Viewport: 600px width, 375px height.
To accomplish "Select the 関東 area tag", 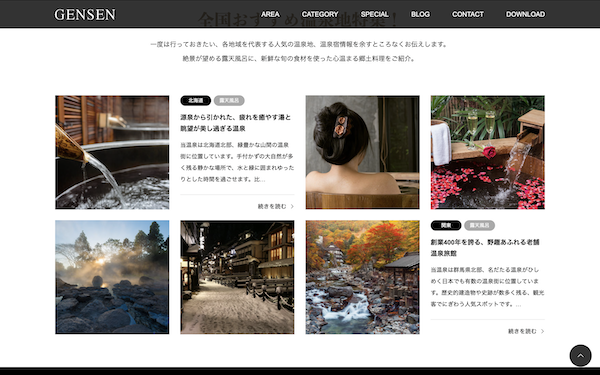I will [446, 225].
